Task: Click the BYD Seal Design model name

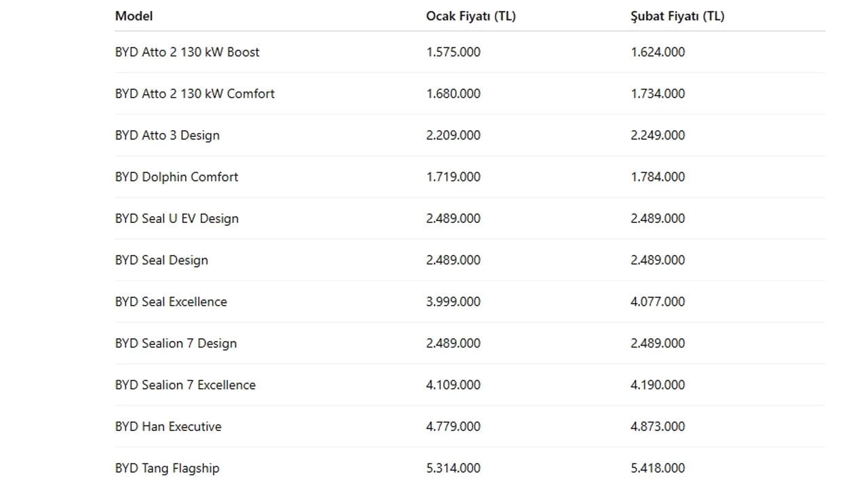Action: point(161,260)
